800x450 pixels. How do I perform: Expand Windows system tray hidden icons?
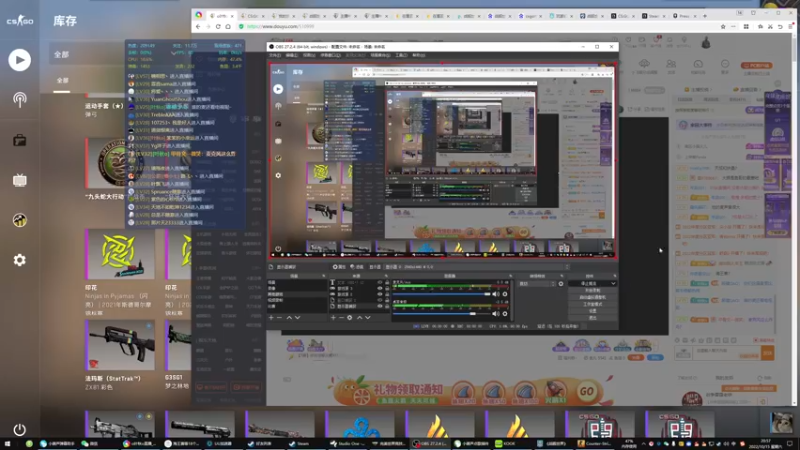click(x=643, y=444)
